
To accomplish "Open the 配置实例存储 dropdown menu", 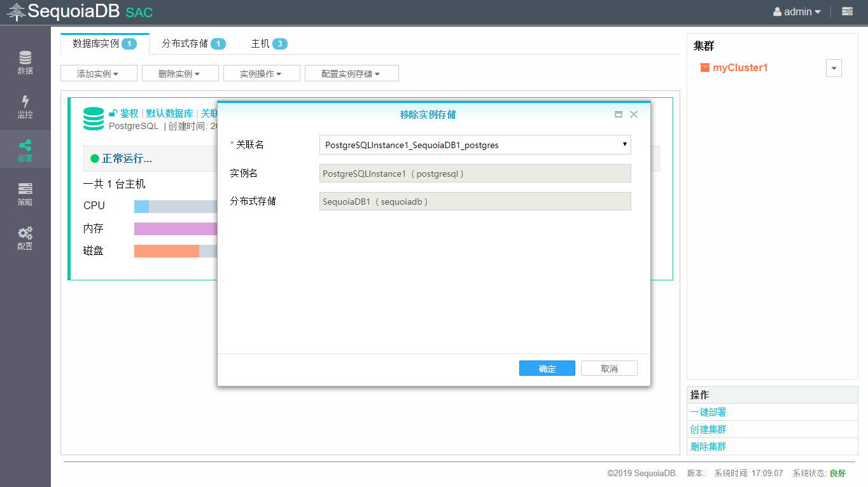I will [351, 74].
